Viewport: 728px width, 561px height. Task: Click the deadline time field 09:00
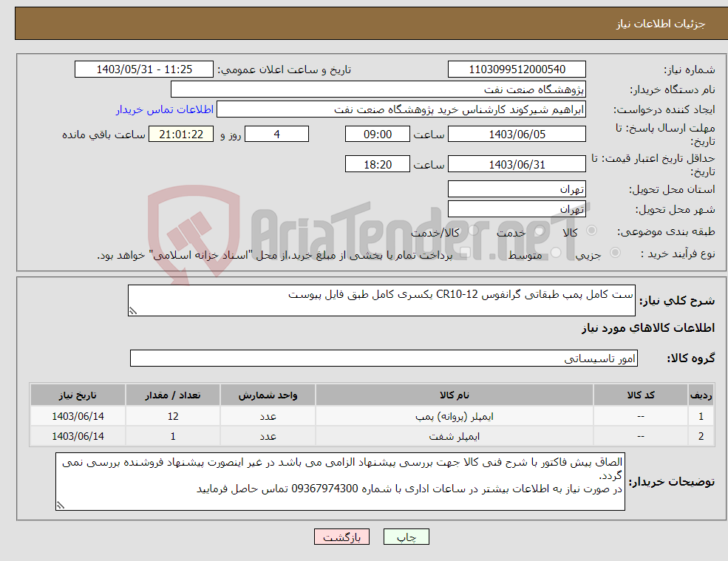tap(378, 135)
